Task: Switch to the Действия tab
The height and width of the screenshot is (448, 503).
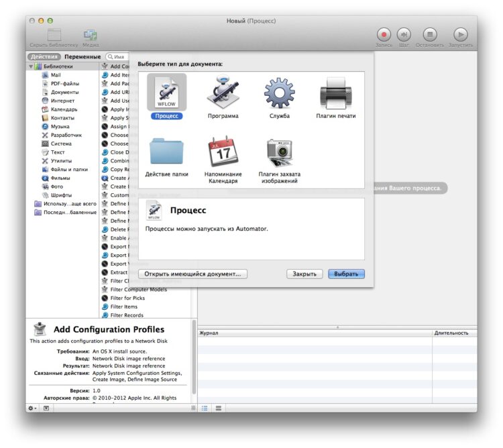Action: tap(44, 57)
